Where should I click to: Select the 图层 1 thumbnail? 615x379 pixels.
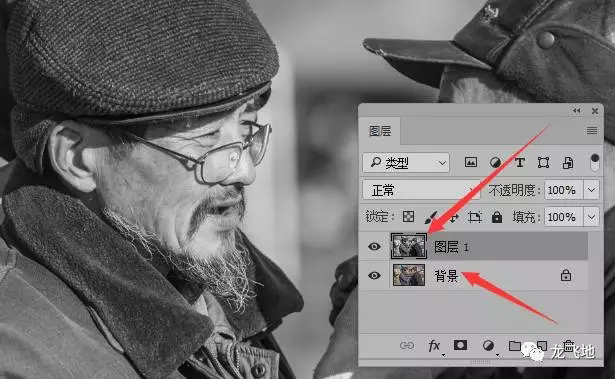pyautogui.click(x=409, y=246)
